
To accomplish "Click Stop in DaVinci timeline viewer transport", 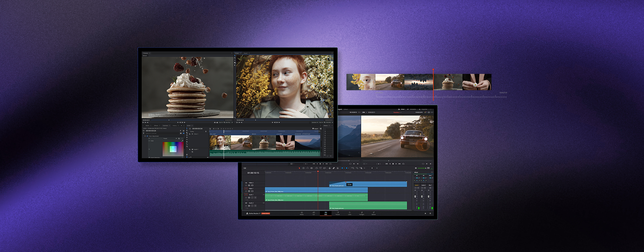I will [x=393, y=164].
